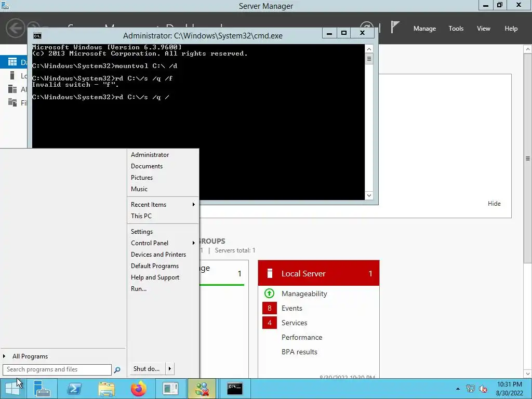Image resolution: width=532 pixels, height=399 pixels.
Task: Click the cmd window scrollbar thumb
Action: 369,59
